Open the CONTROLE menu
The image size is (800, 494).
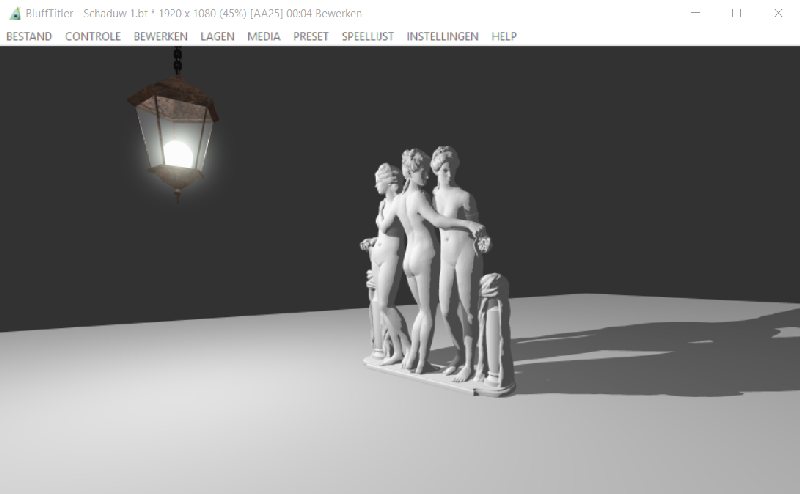click(93, 36)
